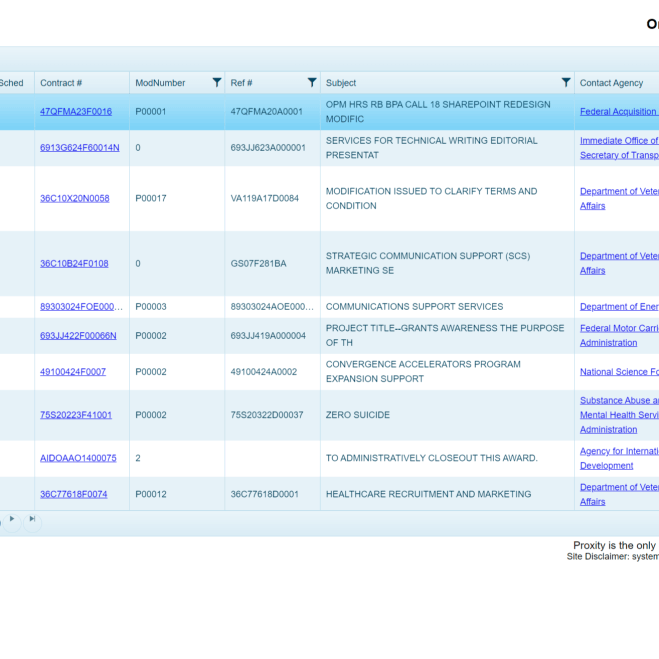Open contract 47QFMA23F0016
The image size is (659, 659).
(x=76, y=111)
